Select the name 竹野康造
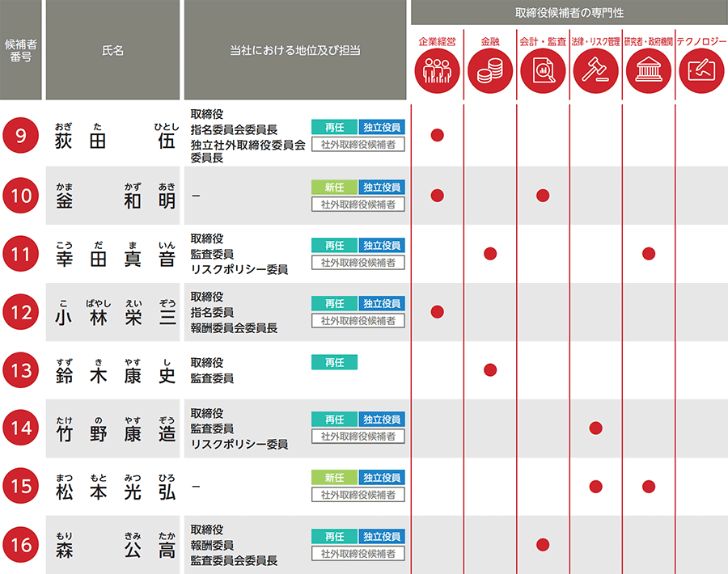 coord(116,433)
